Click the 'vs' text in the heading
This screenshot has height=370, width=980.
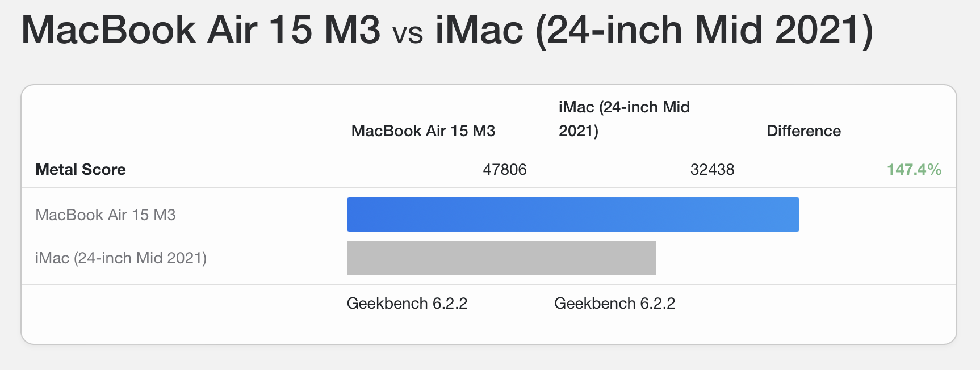(x=407, y=34)
